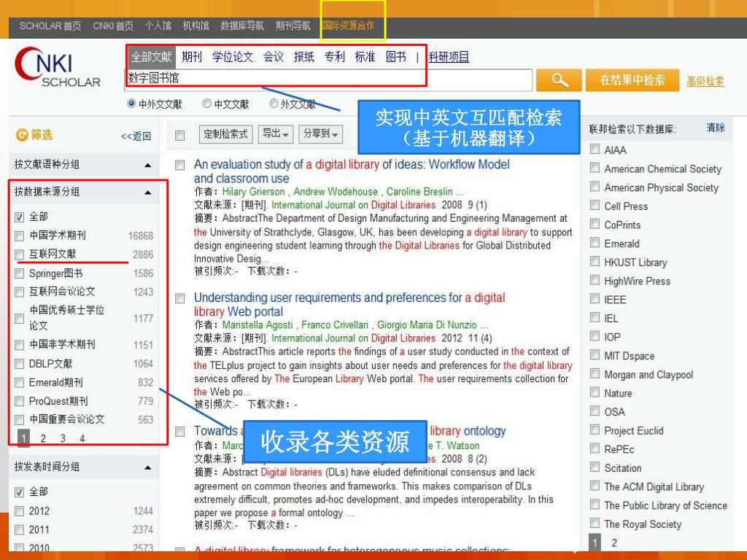Open the 科研项目 link
This screenshot has width=747, height=560.
(449, 57)
